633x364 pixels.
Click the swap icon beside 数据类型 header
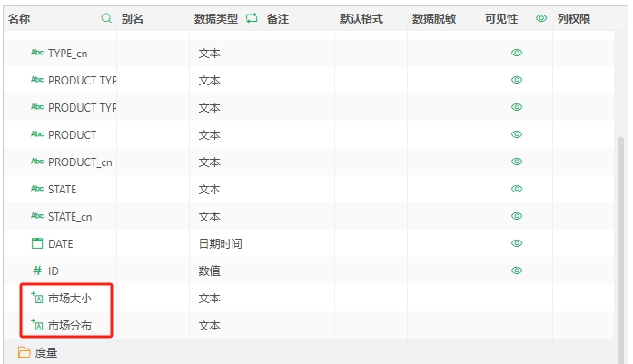coord(252,18)
